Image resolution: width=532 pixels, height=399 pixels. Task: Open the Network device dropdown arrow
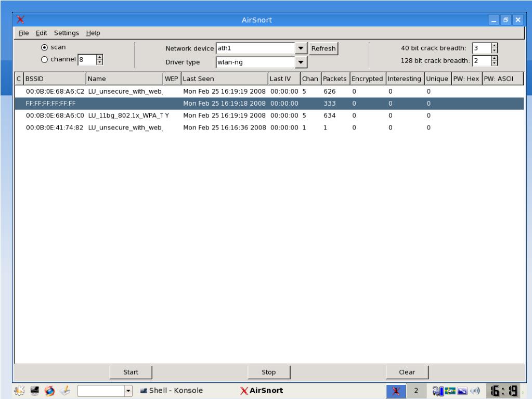click(x=301, y=48)
